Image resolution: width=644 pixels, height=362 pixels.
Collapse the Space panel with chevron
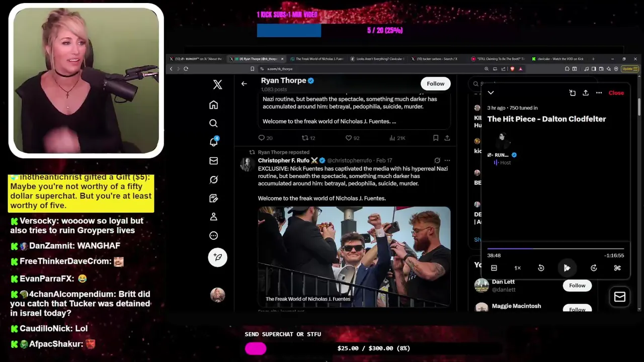pyautogui.click(x=491, y=93)
